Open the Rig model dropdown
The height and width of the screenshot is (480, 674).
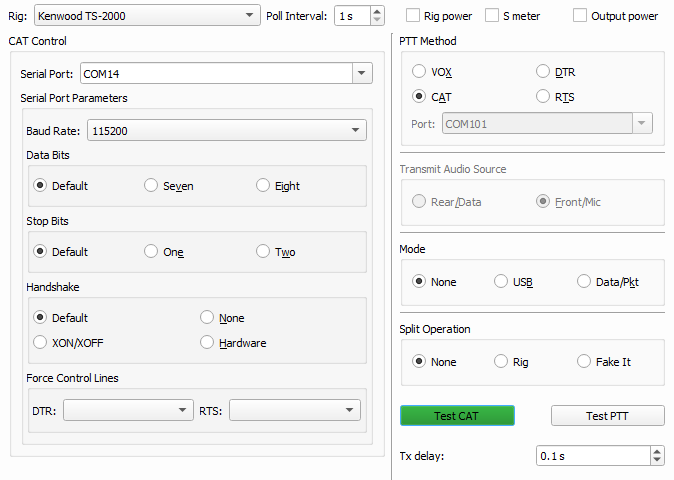tap(145, 16)
